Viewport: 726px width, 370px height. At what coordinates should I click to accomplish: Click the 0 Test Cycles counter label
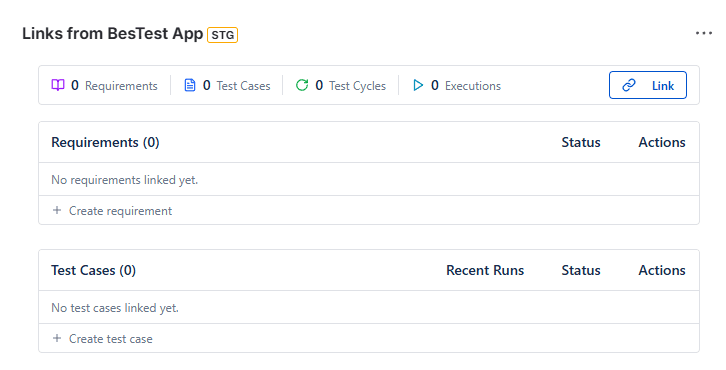(350, 86)
